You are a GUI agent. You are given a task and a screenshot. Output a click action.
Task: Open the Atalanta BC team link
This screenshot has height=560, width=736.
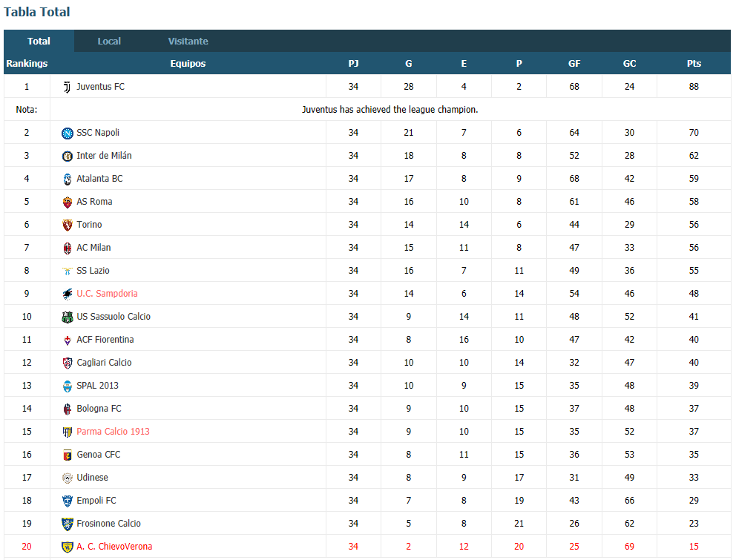pyautogui.click(x=99, y=178)
